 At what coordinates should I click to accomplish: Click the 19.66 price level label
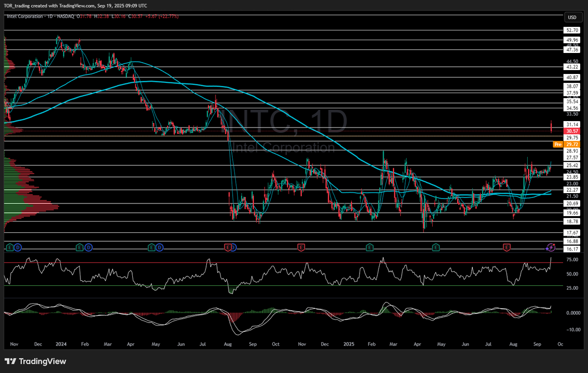tap(572, 213)
